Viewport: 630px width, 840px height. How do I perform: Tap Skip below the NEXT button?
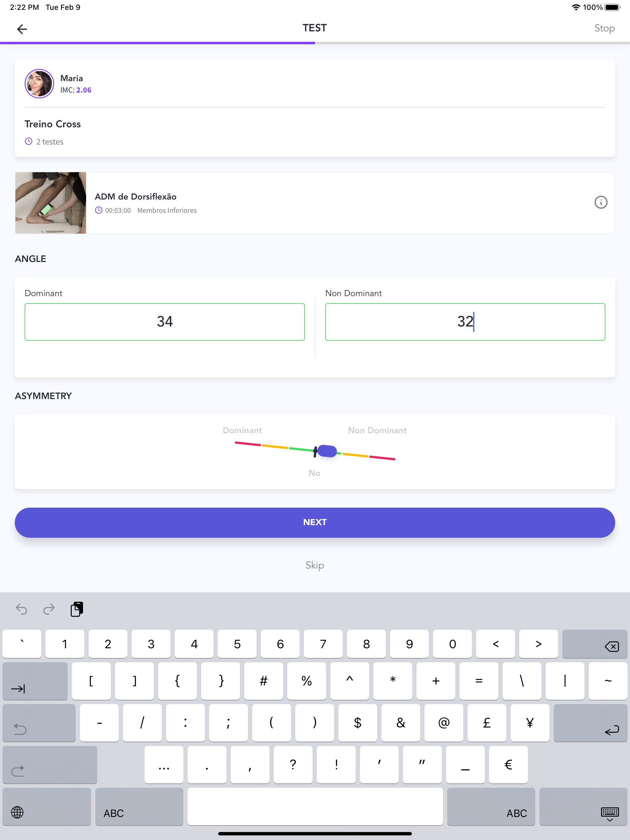pyautogui.click(x=315, y=565)
